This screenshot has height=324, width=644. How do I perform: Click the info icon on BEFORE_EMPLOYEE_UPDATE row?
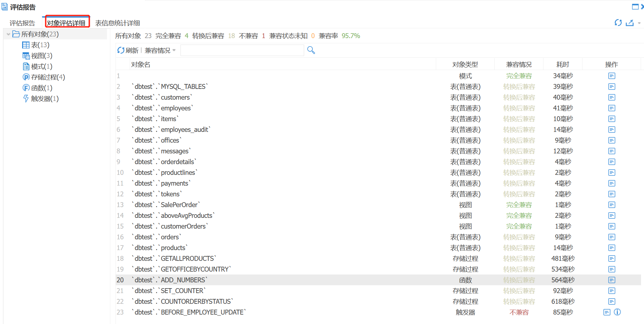click(617, 312)
